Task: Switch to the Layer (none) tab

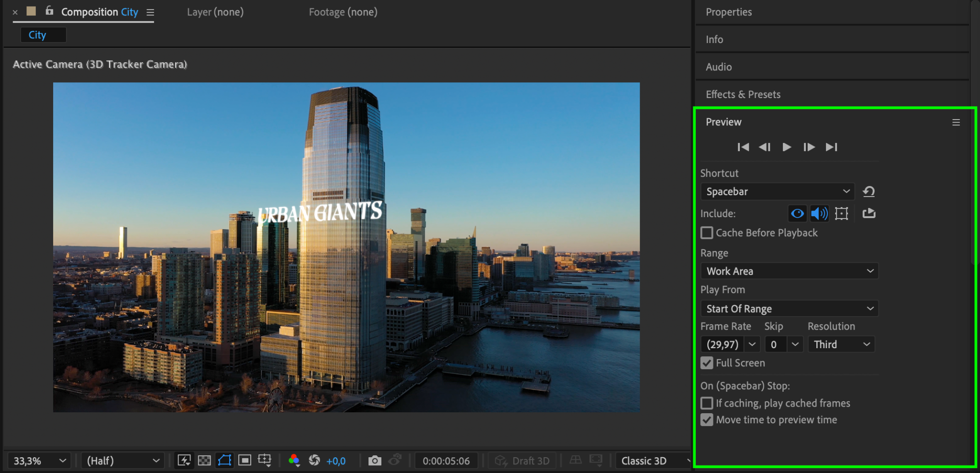Action: 215,12
